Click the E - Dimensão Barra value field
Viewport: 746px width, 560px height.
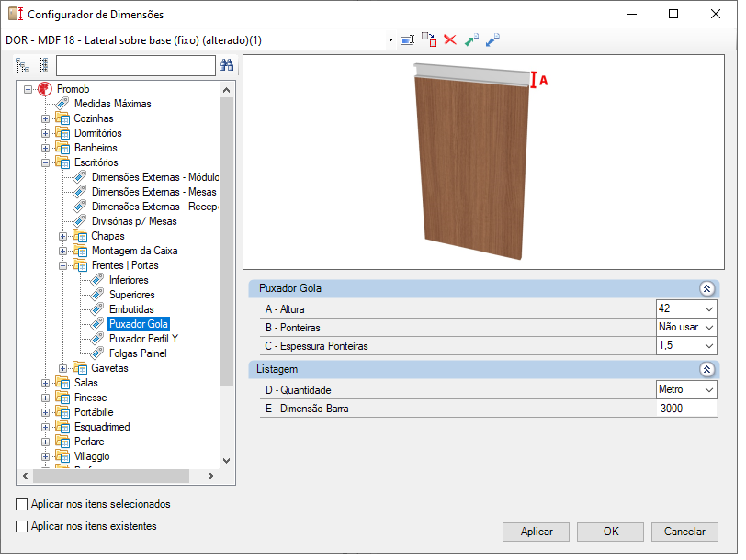pyautogui.click(x=686, y=409)
